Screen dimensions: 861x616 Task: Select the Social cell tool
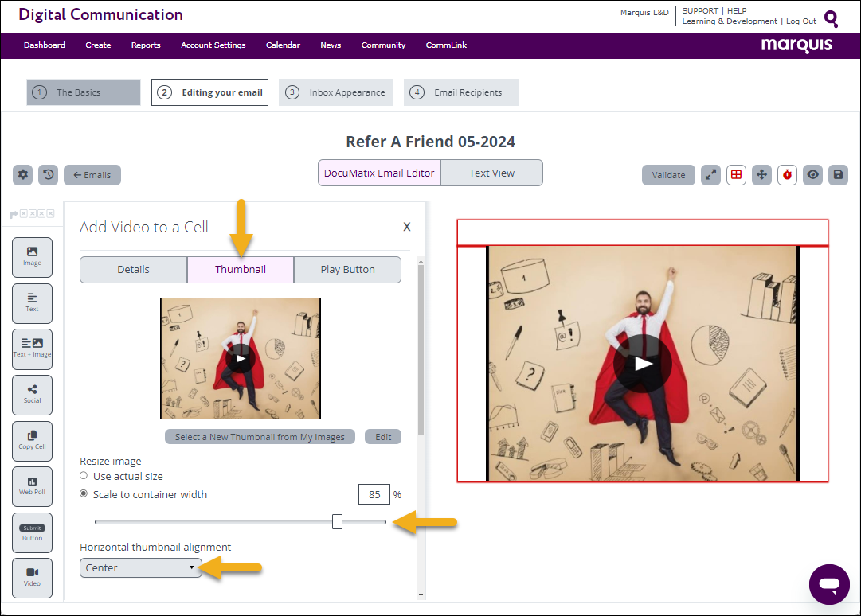coord(33,395)
